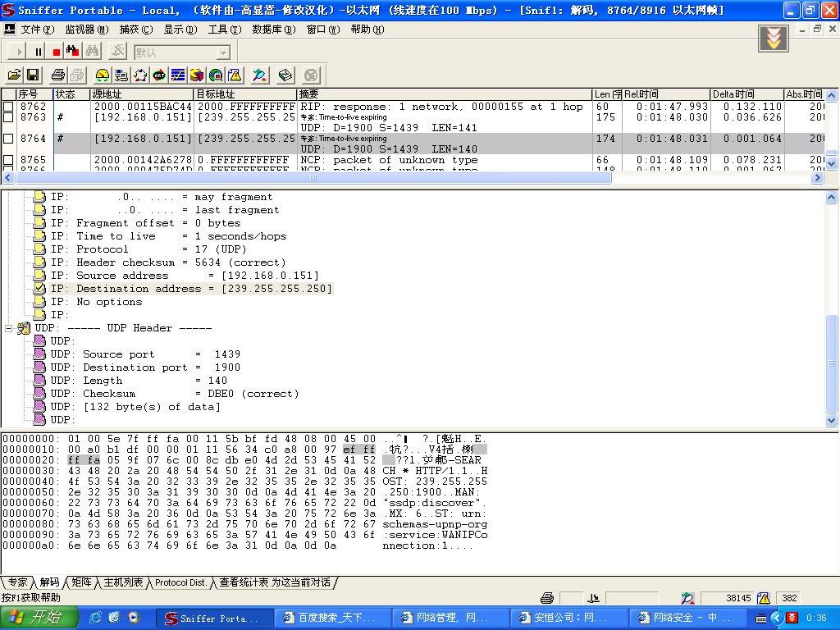Screen dimensions: 840x630
Task: Click status bar alarm warning icon
Action: [764, 598]
